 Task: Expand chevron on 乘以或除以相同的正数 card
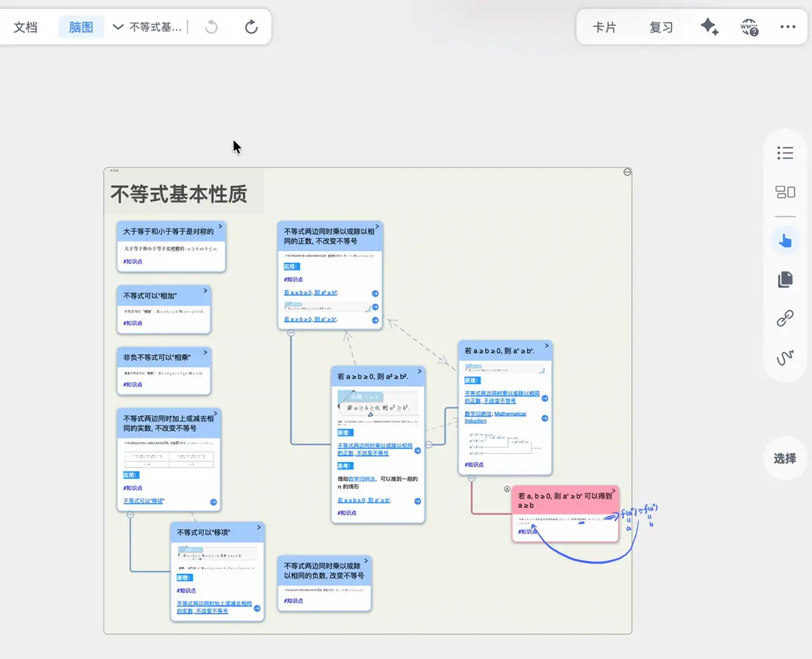(377, 225)
